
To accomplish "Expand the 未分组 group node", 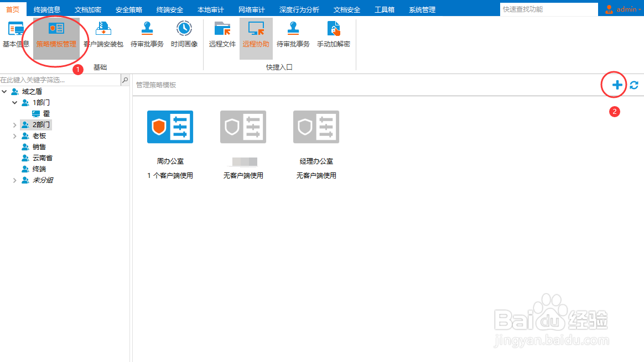I will tap(15, 180).
